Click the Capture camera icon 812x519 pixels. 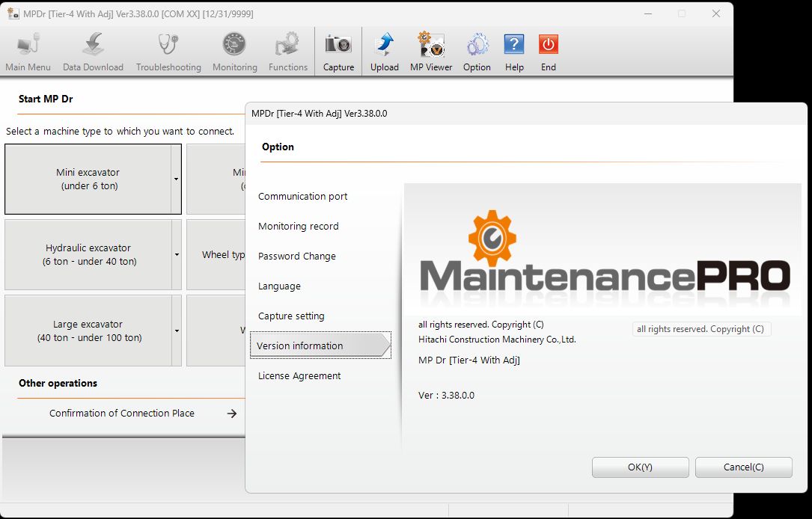pos(339,52)
